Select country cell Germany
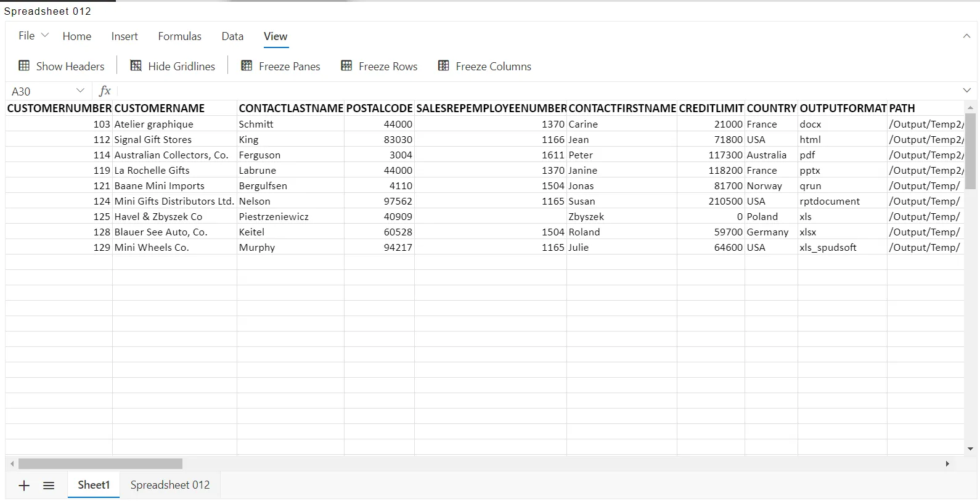 (x=772, y=232)
